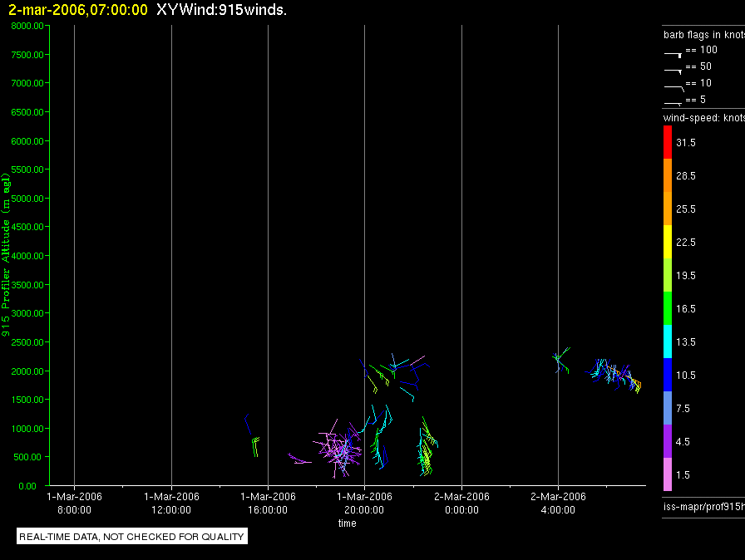Select the yellow 22.5 knots legend color

coord(668,242)
